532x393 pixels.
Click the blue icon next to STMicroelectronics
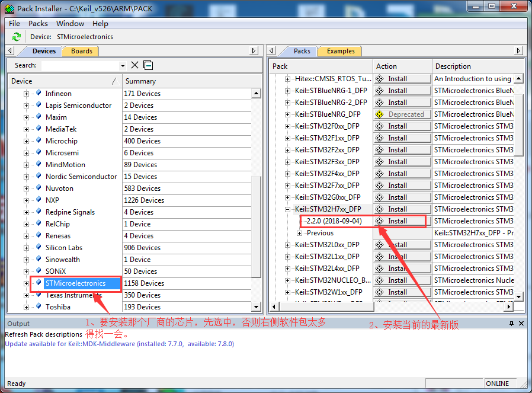[x=39, y=282]
